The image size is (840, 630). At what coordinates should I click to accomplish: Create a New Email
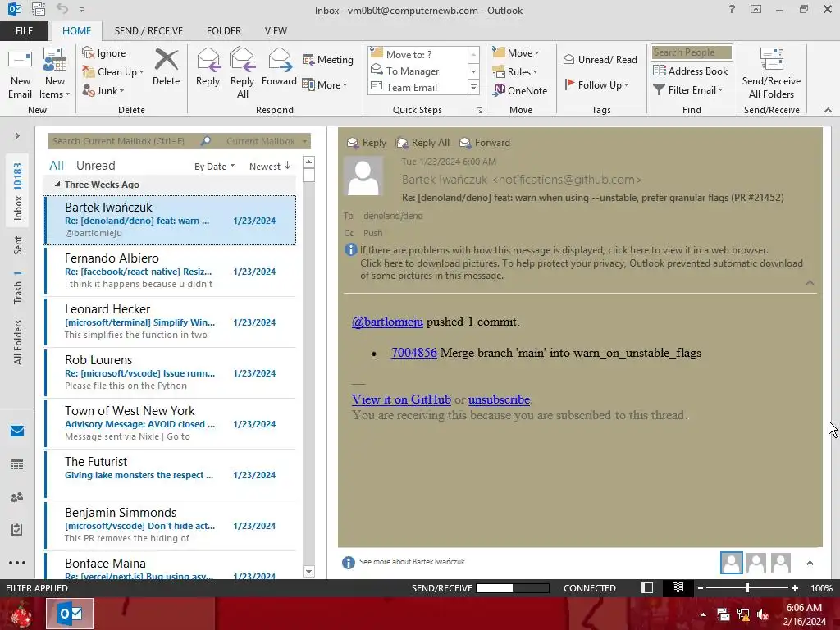(x=21, y=73)
